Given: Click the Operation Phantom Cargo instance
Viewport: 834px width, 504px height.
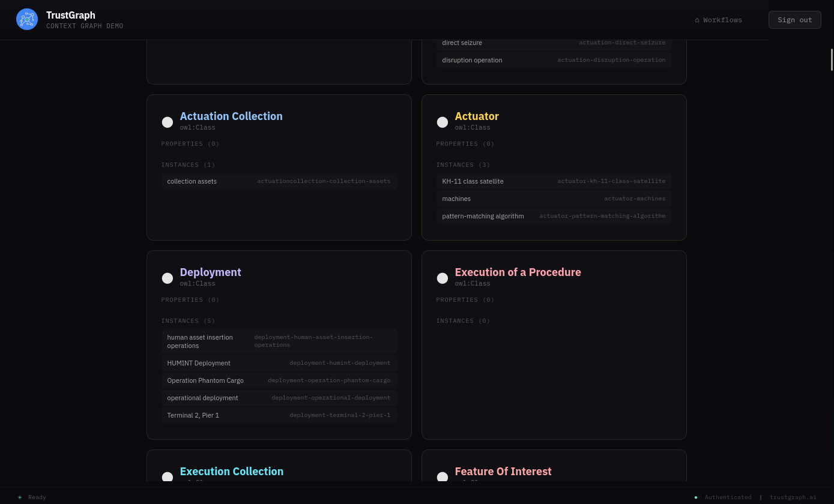Looking at the screenshot, I should [279, 380].
